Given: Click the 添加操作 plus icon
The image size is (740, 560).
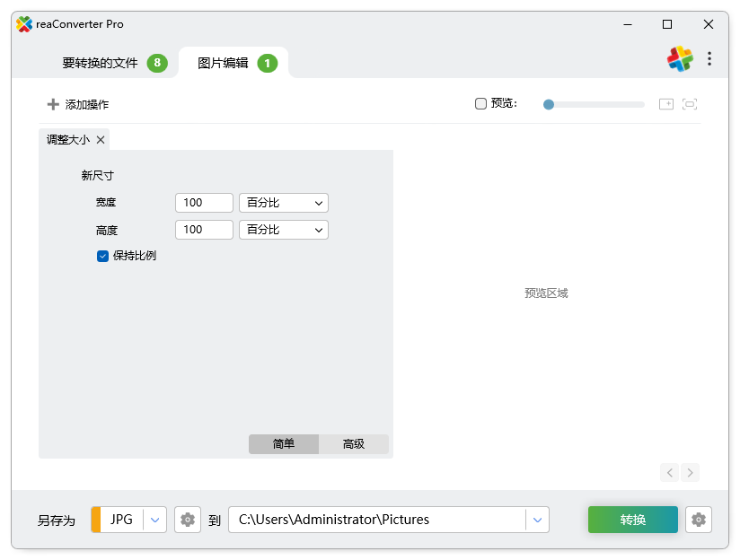Looking at the screenshot, I should pos(53,103).
